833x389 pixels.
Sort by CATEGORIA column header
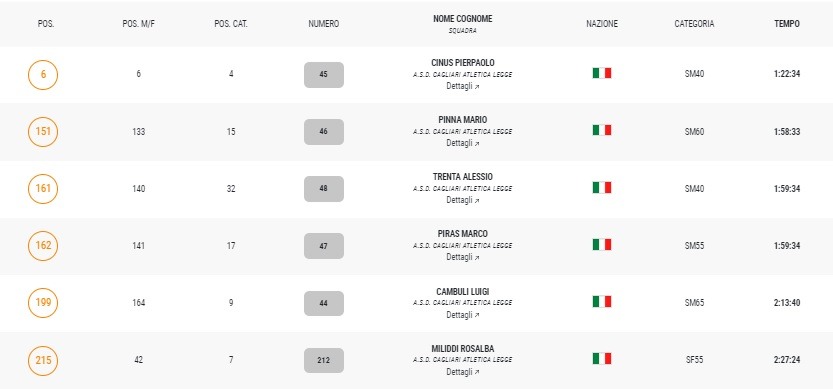coord(694,24)
